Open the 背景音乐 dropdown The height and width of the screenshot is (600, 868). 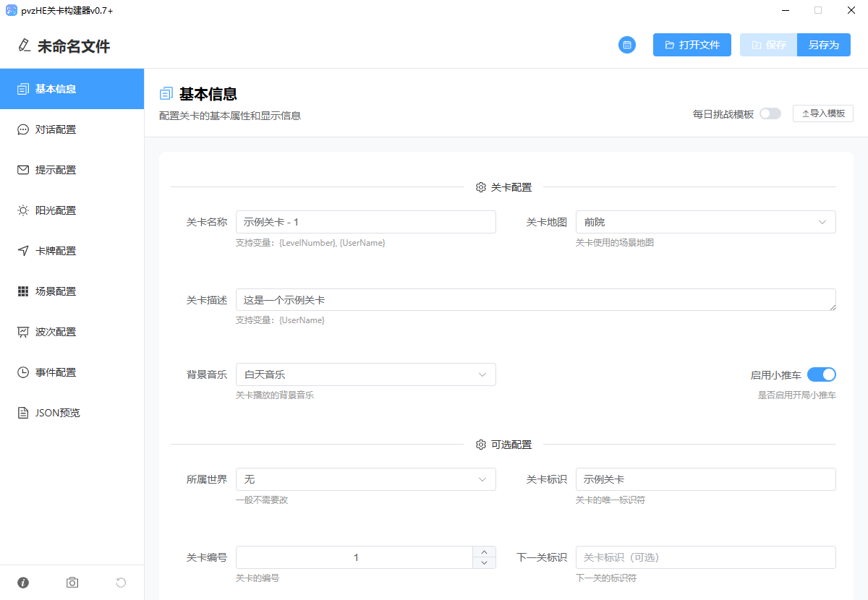pos(365,374)
